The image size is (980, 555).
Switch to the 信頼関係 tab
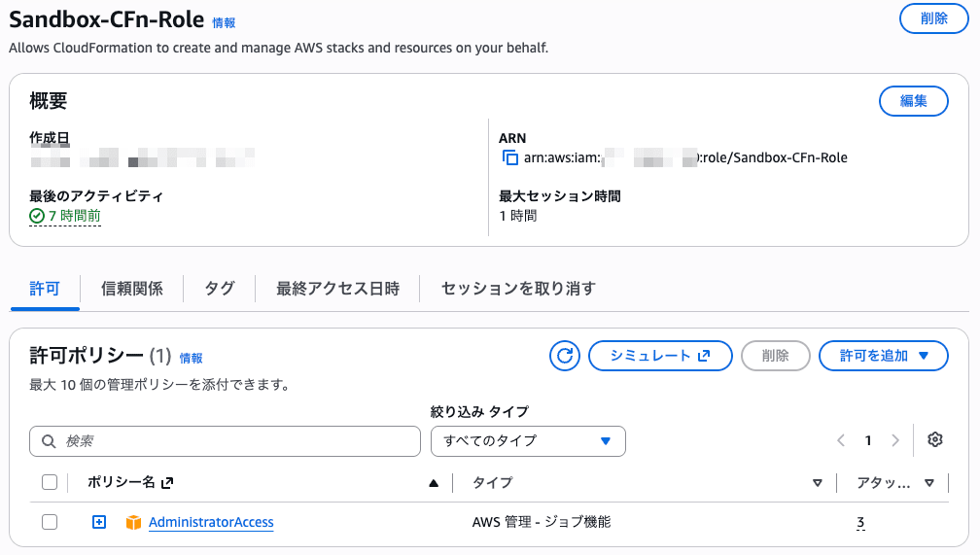[132, 289]
